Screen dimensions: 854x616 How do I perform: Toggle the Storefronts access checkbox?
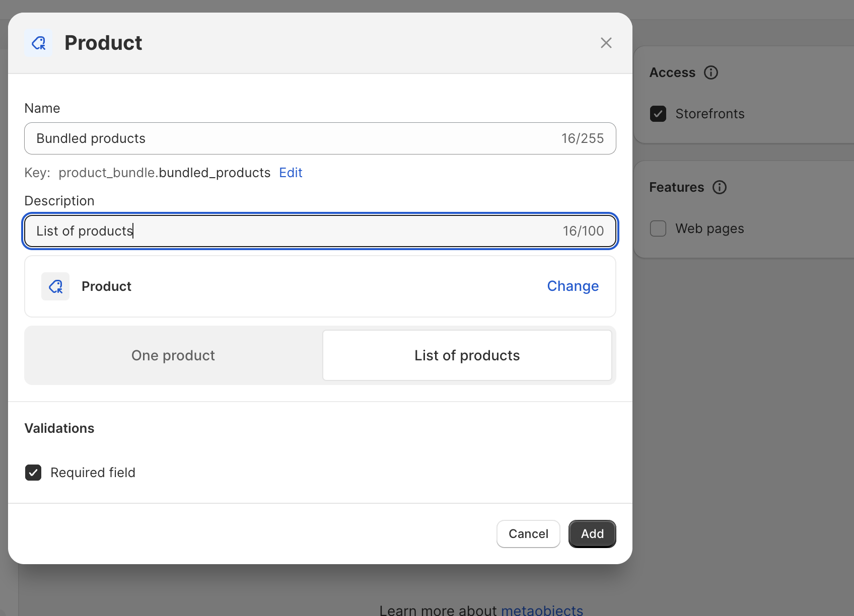658,114
